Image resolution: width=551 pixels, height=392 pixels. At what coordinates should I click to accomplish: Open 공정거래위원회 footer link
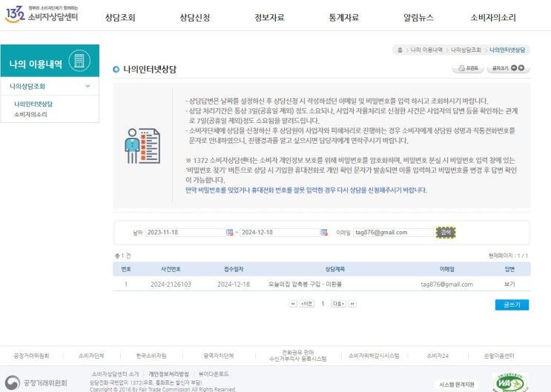pos(31,356)
